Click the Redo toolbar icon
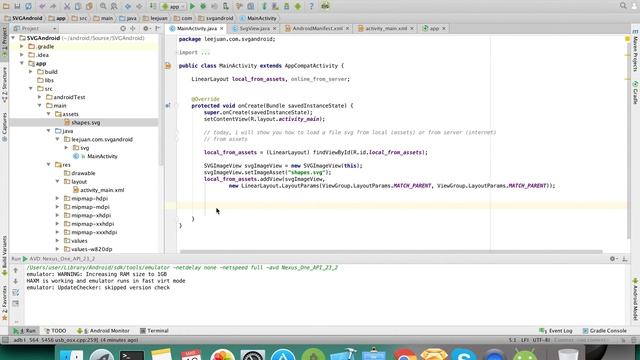The height and width of the screenshot is (360, 640). point(53,6)
